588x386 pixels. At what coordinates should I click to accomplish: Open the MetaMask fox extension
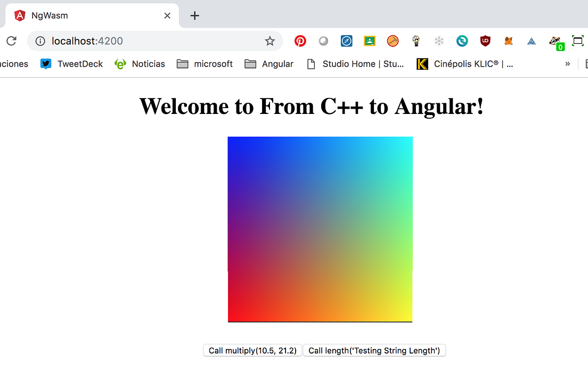point(508,40)
